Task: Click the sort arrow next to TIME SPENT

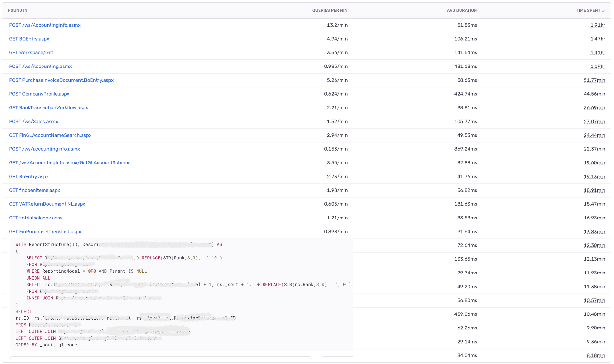Action: 603,10
